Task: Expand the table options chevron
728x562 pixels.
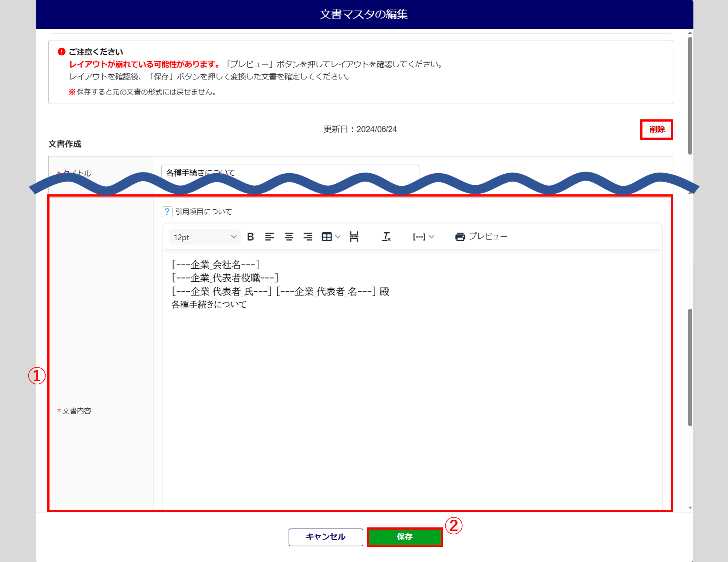Action: 338,237
